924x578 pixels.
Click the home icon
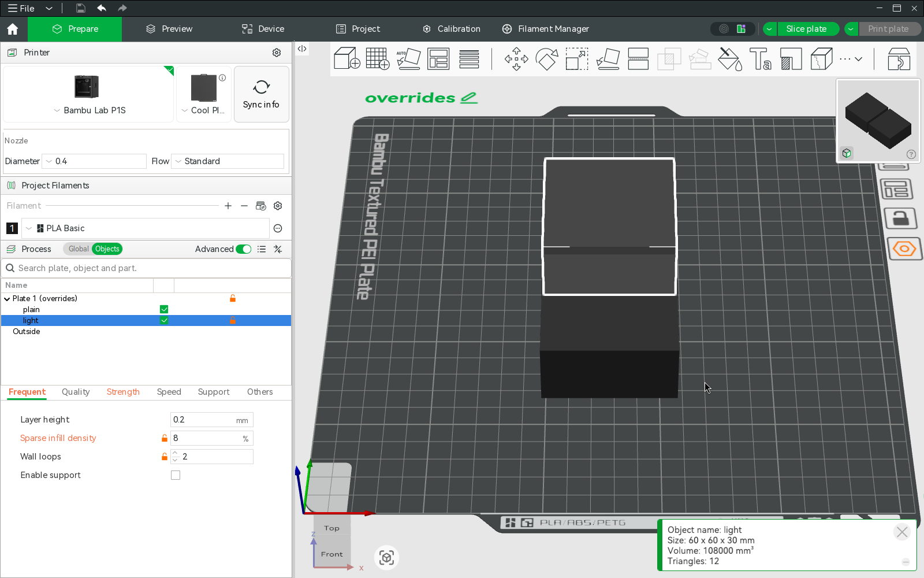(13, 29)
